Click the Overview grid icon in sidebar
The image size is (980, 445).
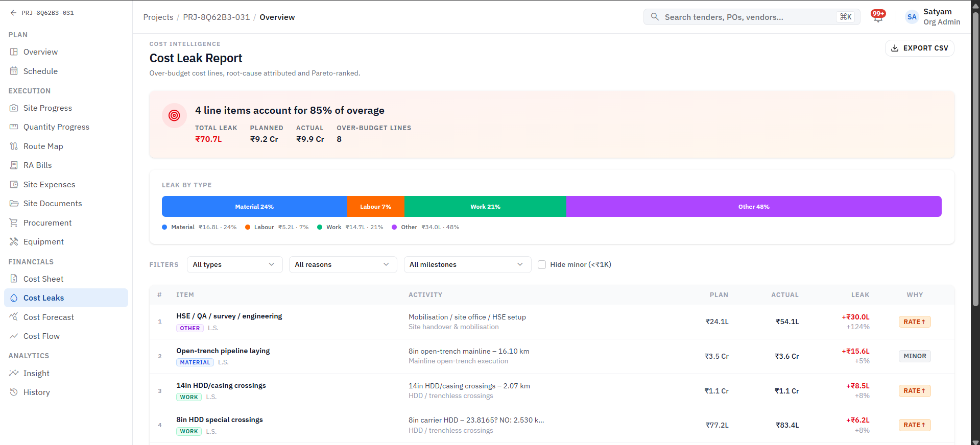point(14,52)
